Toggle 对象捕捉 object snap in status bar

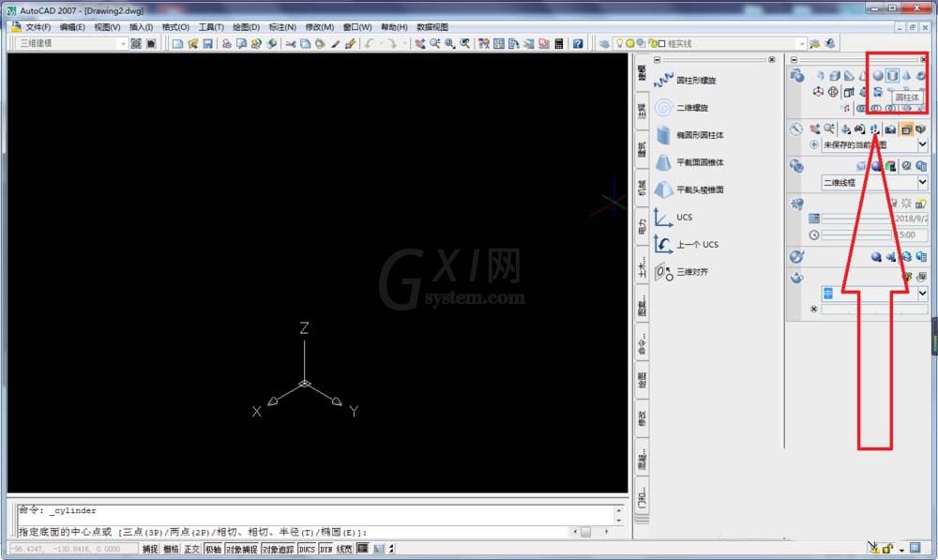tap(242, 549)
